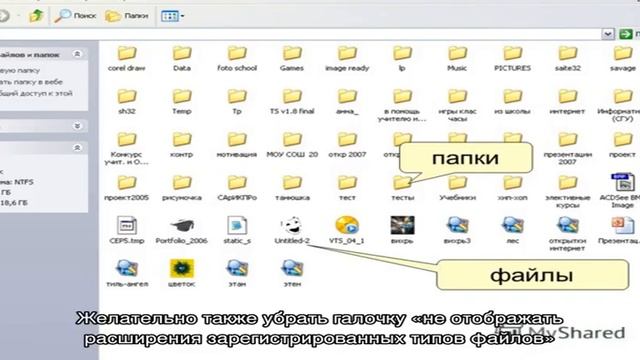The image size is (640, 360).
Task: Select the рисуночка folder
Action: (182, 188)
